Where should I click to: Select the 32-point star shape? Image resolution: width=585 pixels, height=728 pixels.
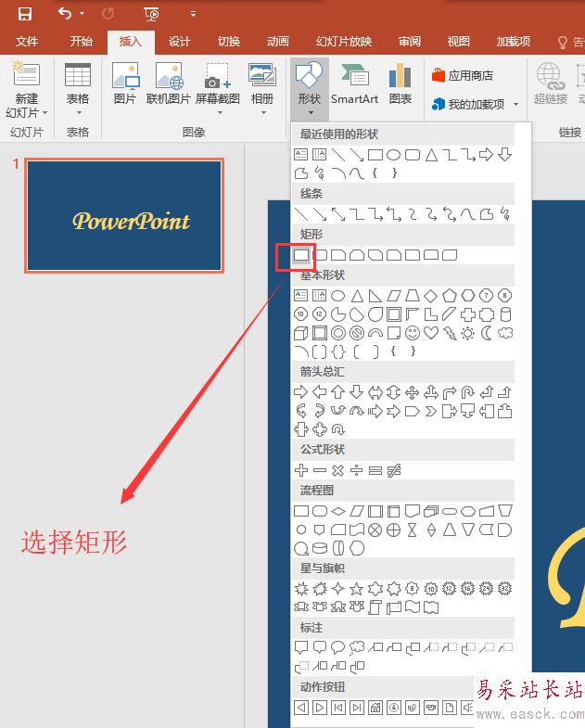(505, 589)
